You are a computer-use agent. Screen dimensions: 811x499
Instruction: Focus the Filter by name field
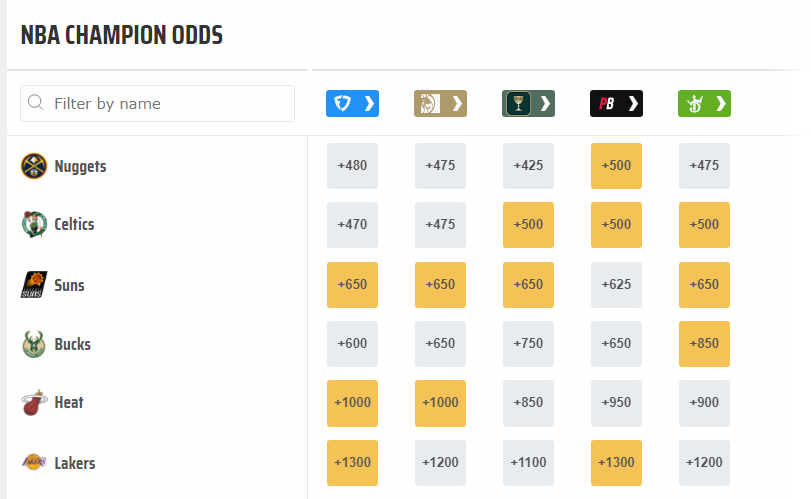[x=170, y=103]
